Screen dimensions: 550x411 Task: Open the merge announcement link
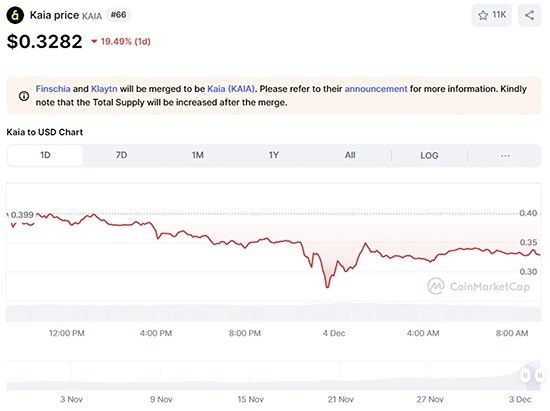pyautogui.click(x=376, y=89)
